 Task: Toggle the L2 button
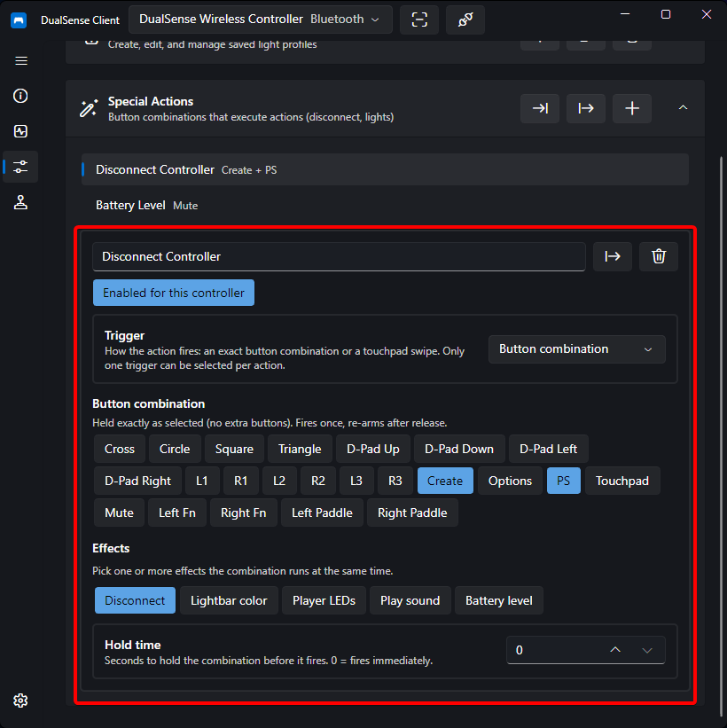point(279,481)
